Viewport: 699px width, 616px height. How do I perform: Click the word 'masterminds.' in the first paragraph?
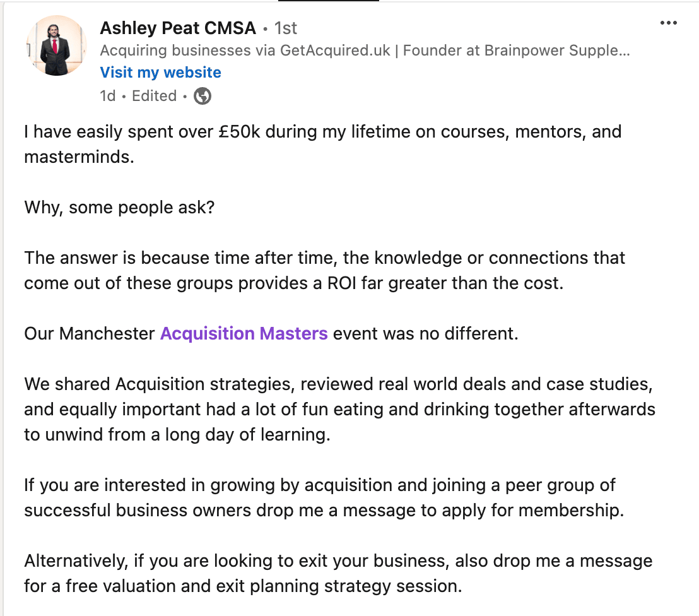pos(79,157)
